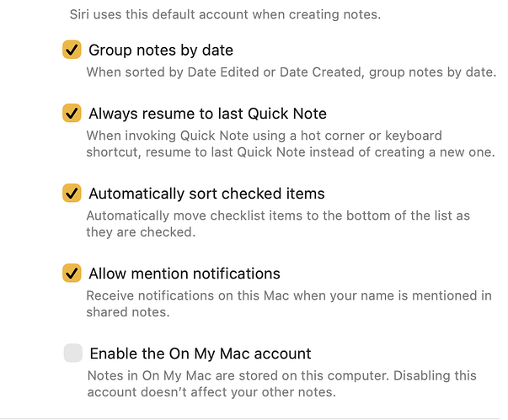Click the "Enable the On My Mac account" label
Screen dimensions: 508x420
[x=200, y=354]
